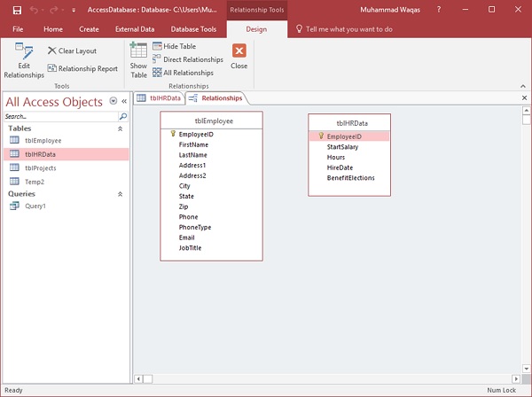Collapse the navigation pane

124,101
